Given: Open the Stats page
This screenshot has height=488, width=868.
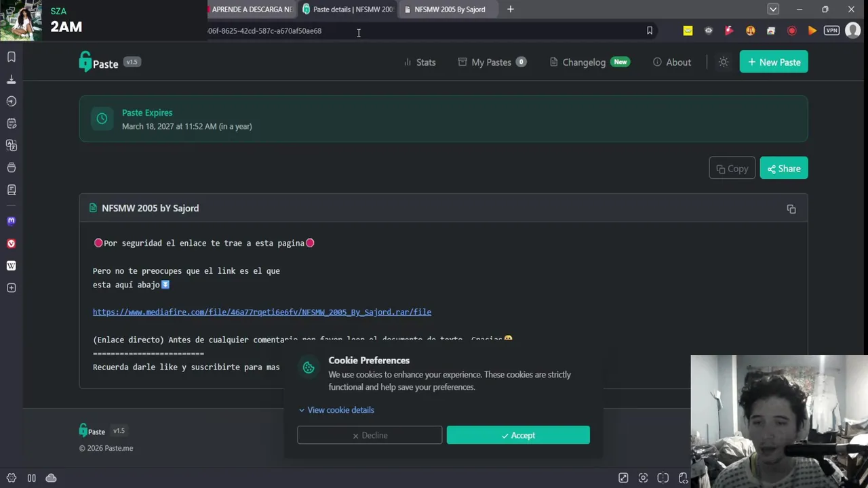Looking at the screenshot, I should (x=420, y=62).
